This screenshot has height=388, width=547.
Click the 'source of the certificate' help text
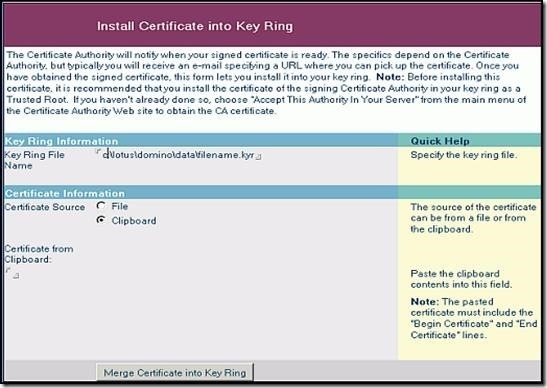coord(473,218)
